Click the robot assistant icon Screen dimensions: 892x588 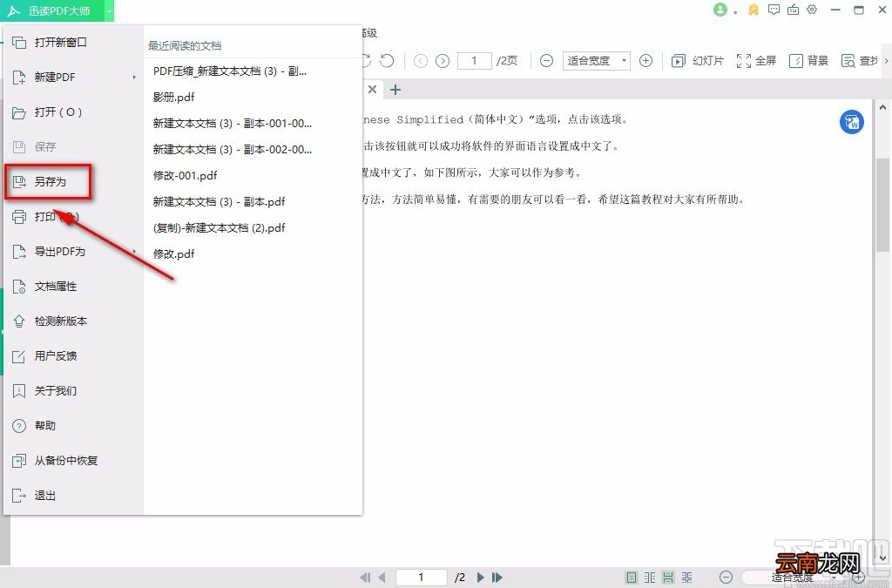coord(793,10)
